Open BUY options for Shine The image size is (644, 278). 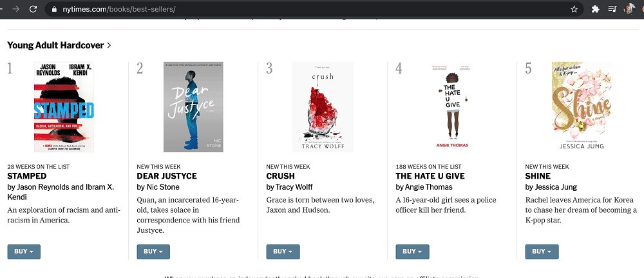coord(542,252)
